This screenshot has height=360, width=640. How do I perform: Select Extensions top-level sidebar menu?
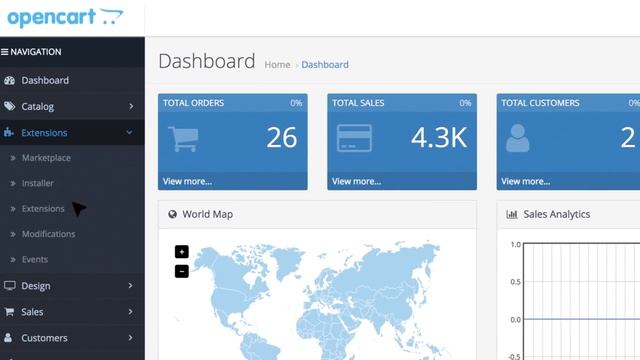(72, 132)
